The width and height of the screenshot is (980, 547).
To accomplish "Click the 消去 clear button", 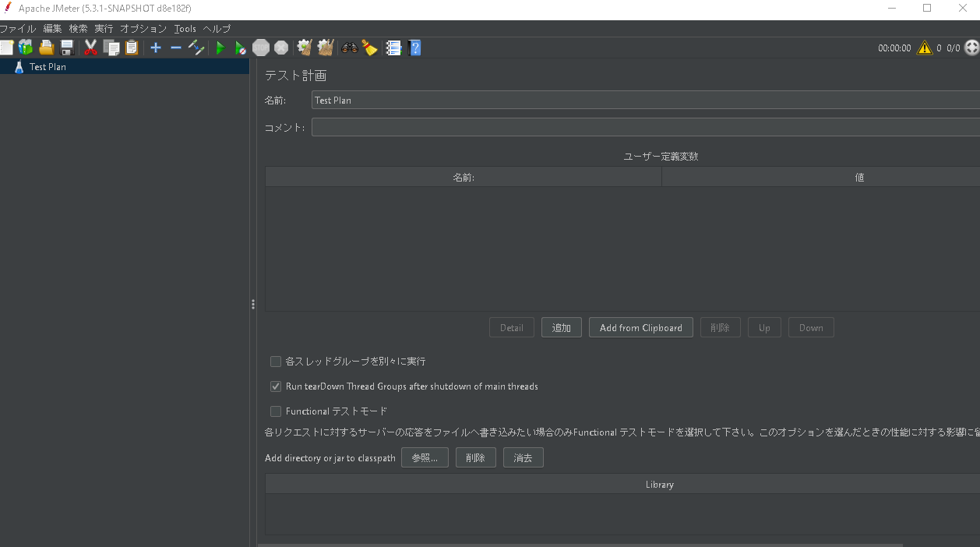I will click(x=523, y=457).
